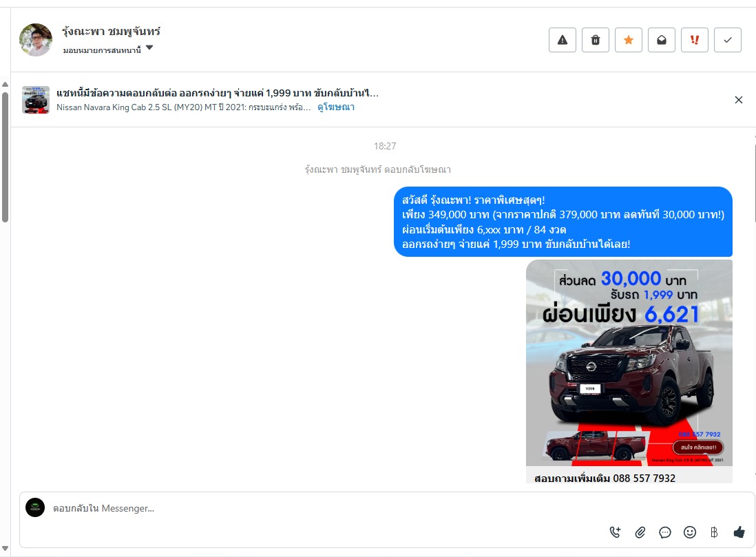Mark conversation done with checkmark button
This screenshot has height=557, width=756.
click(x=728, y=40)
